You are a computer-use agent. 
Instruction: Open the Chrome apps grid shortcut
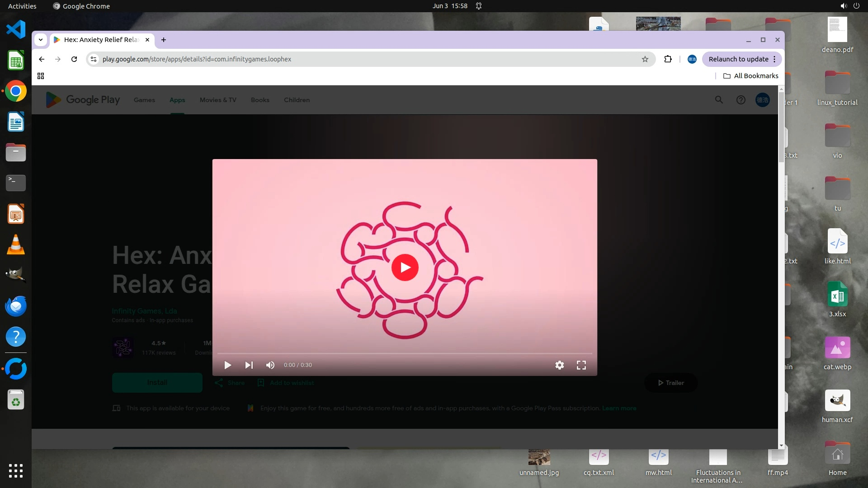point(41,76)
